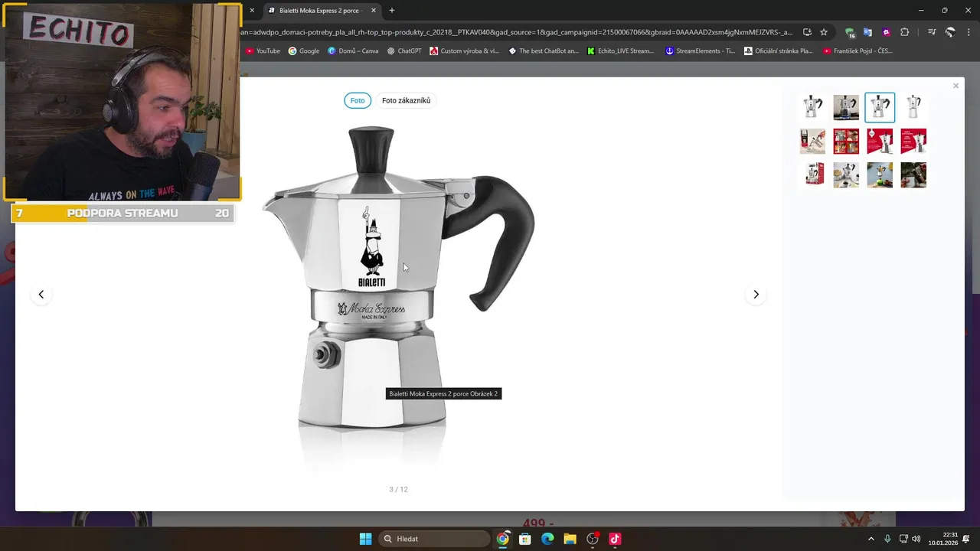This screenshot has height=551, width=980.
Task: Open the Custom výroba bookmark
Action: coord(465,51)
